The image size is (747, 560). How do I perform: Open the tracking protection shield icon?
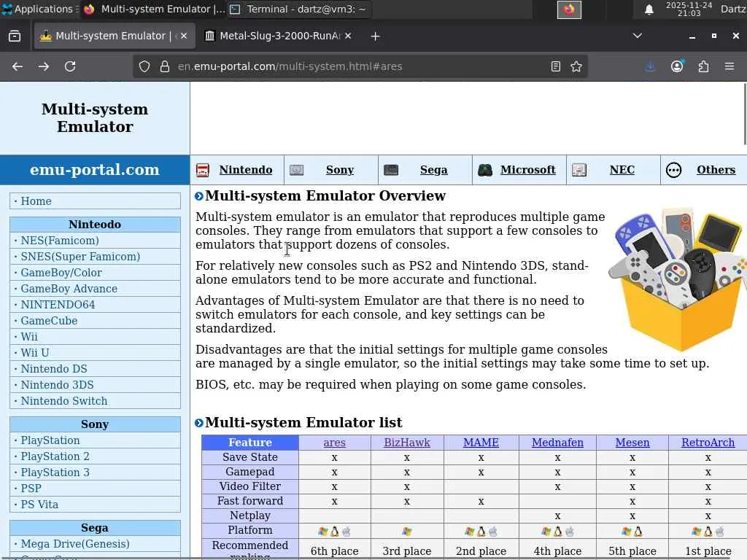tap(144, 66)
